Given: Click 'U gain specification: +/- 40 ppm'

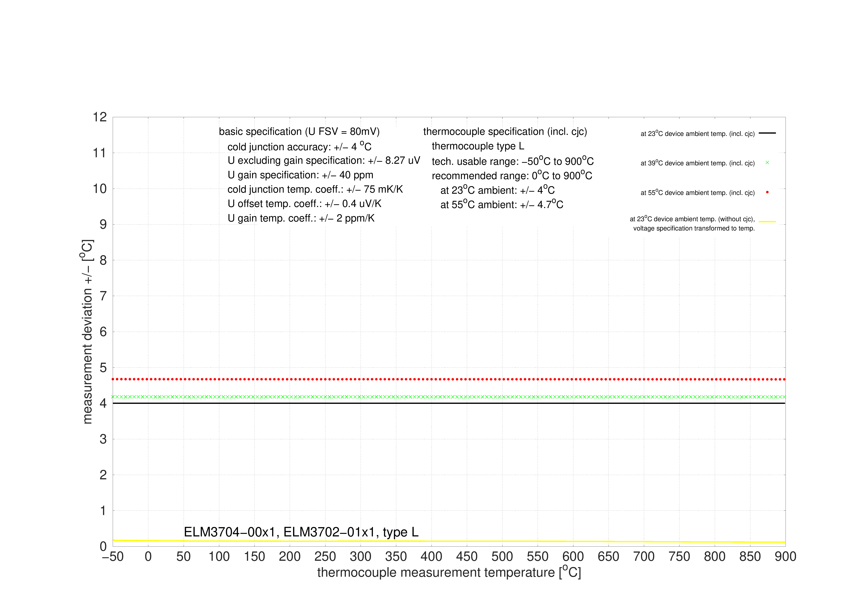Looking at the screenshot, I should [300, 175].
